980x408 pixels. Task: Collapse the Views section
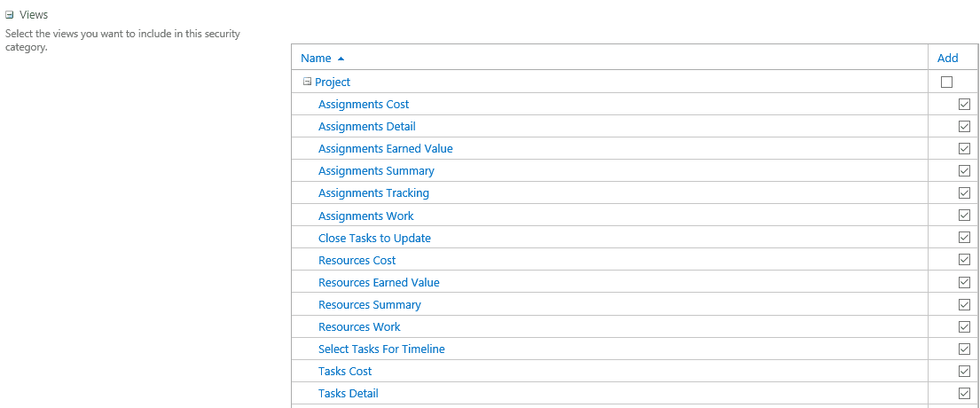[x=9, y=15]
